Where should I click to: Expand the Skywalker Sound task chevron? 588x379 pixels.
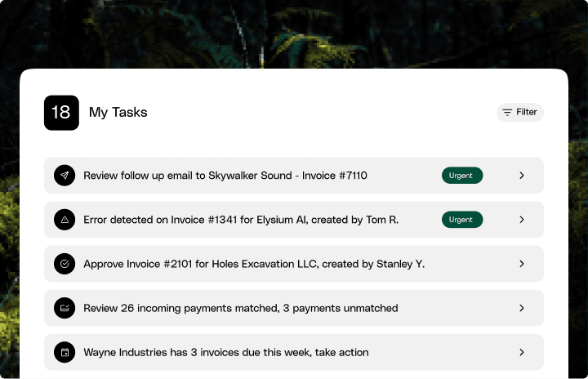click(522, 176)
